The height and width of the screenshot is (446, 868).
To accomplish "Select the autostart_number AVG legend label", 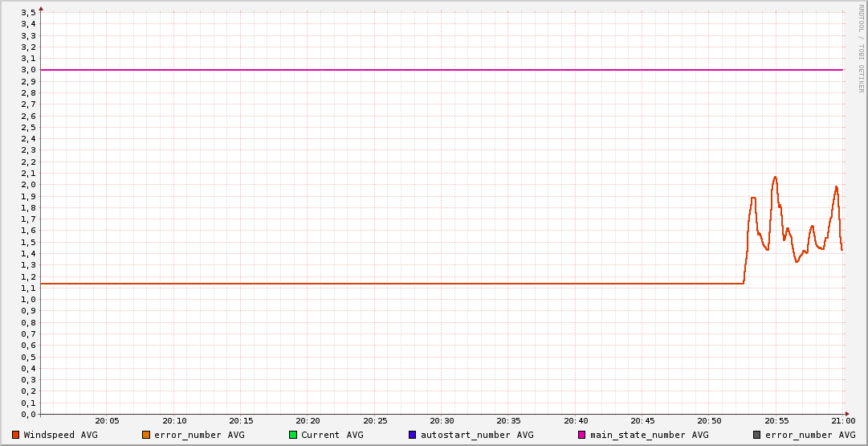I will pyautogui.click(x=477, y=435).
